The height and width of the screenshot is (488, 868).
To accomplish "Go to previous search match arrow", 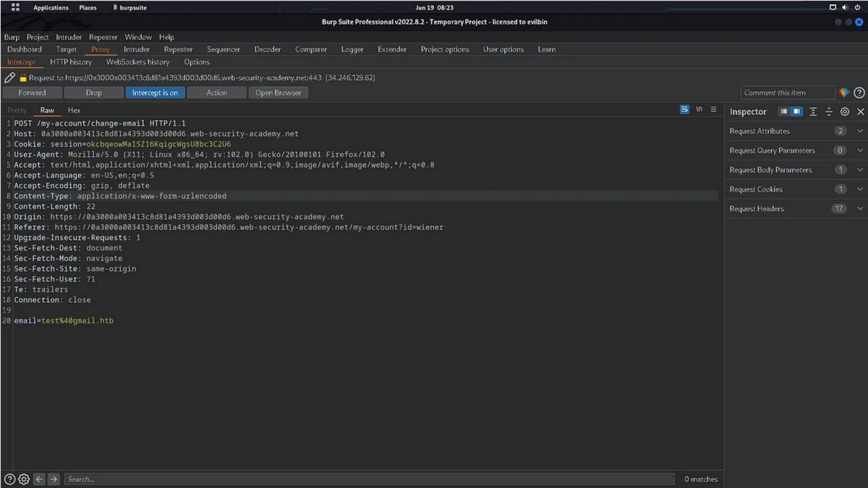I will [x=39, y=479].
